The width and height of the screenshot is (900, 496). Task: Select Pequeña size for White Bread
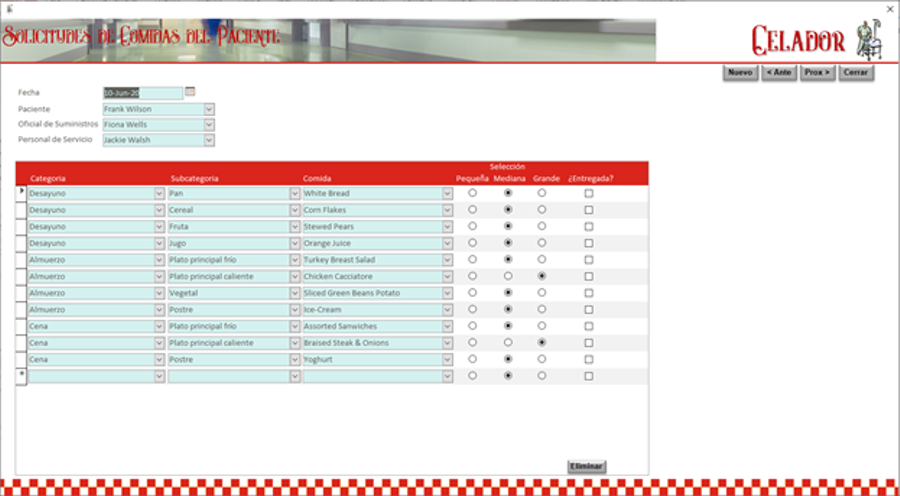point(472,193)
